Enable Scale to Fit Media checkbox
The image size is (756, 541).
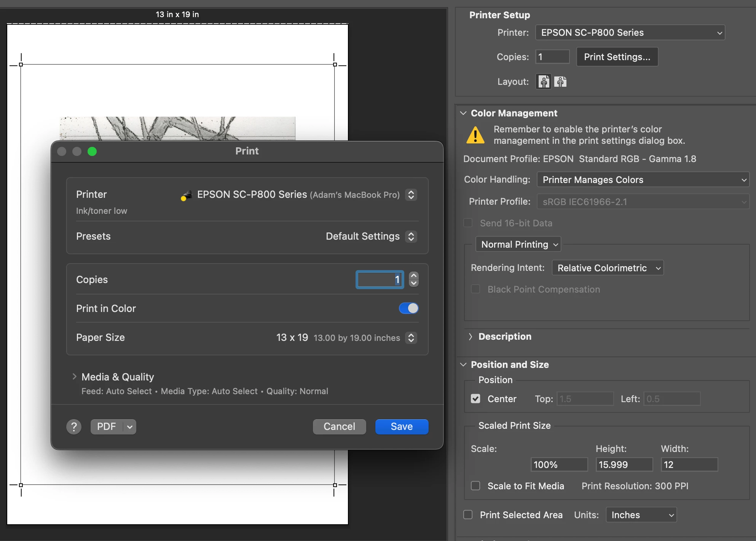[475, 486]
